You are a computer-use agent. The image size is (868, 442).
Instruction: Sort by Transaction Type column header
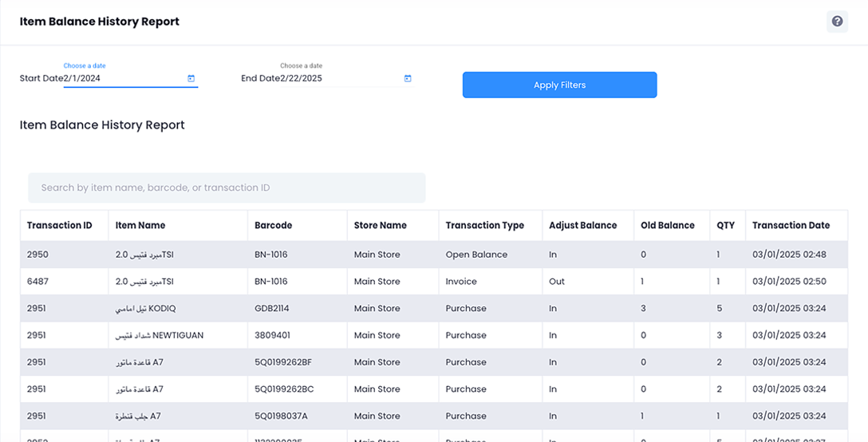pos(484,226)
